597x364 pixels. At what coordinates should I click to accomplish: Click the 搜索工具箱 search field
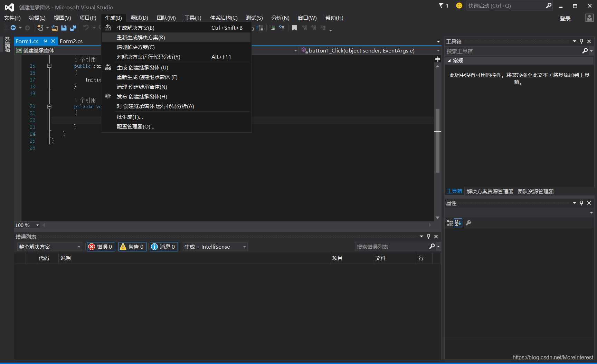tap(513, 51)
